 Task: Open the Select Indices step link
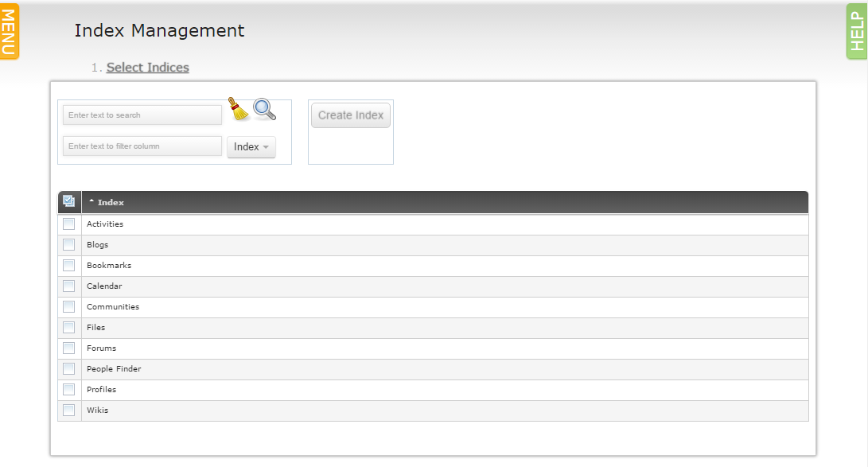tap(148, 68)
